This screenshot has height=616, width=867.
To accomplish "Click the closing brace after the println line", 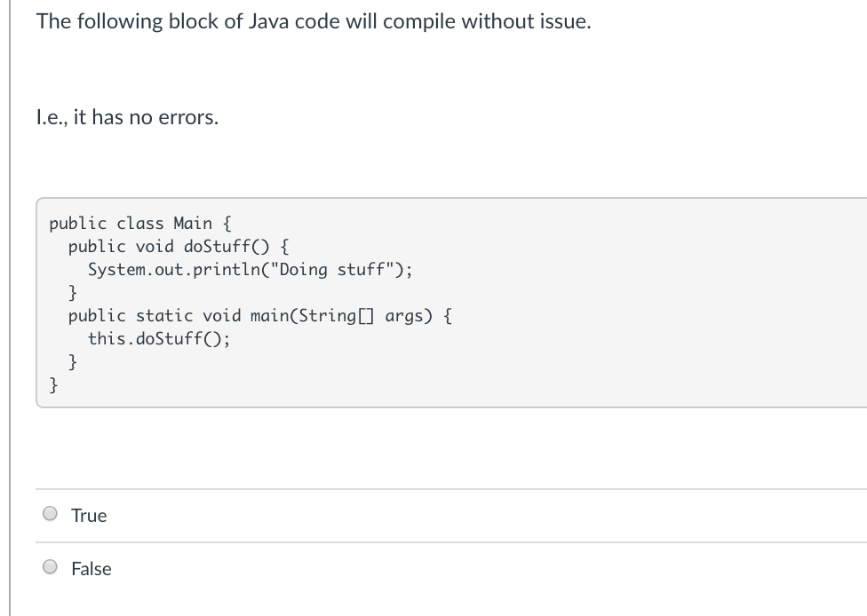I will 74,292.
